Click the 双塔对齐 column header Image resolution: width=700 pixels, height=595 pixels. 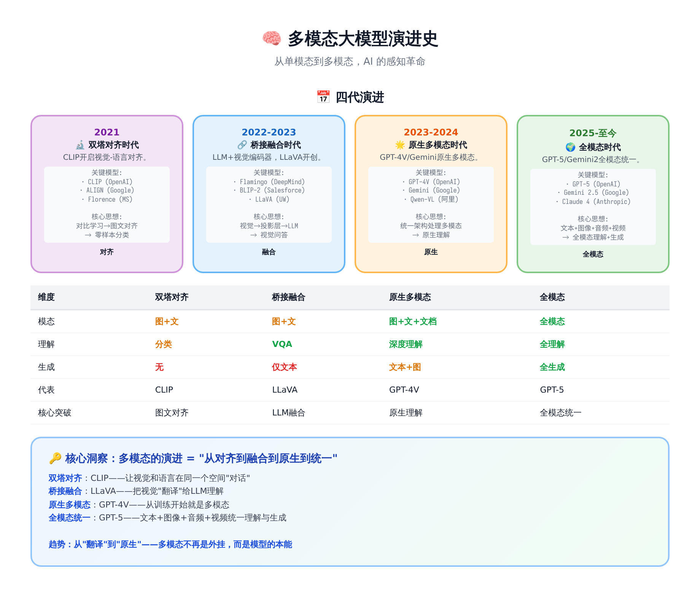click(172, 297)
